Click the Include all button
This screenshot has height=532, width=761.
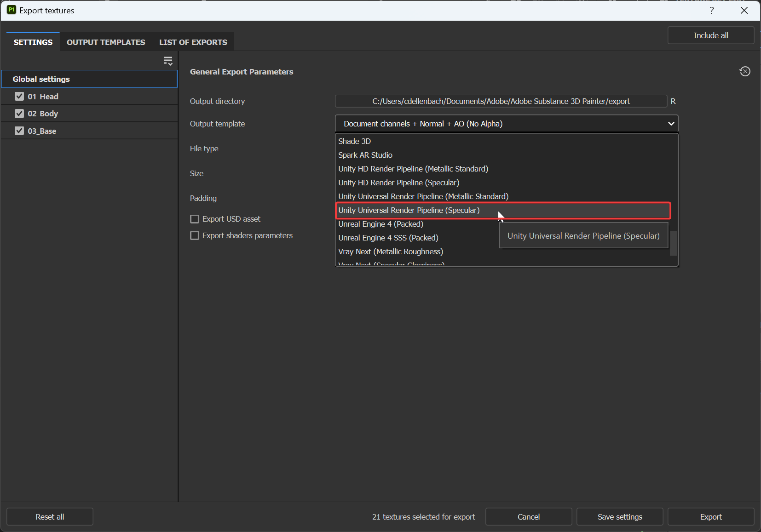click(x=710, y=35)
